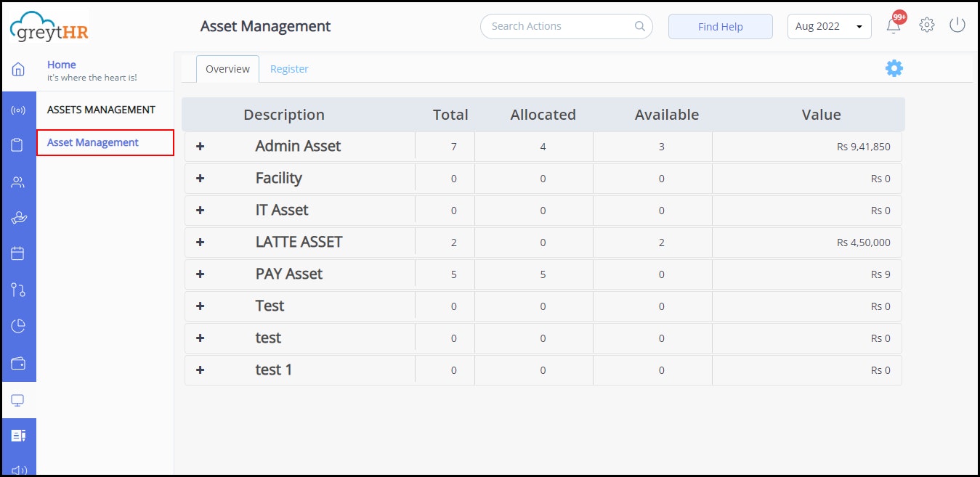Viewport: 980px width, 477px height.
Task: Open the Home icon in the sidebar
Action: coord(18,68)
